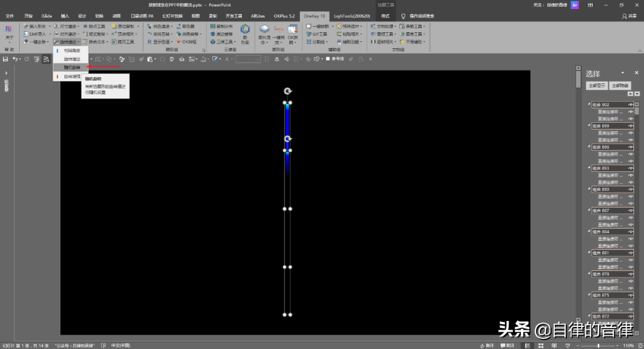Click the zoom slider in status bar
Viewport: 644px width, 349px height.
click(x=597, y=345)
